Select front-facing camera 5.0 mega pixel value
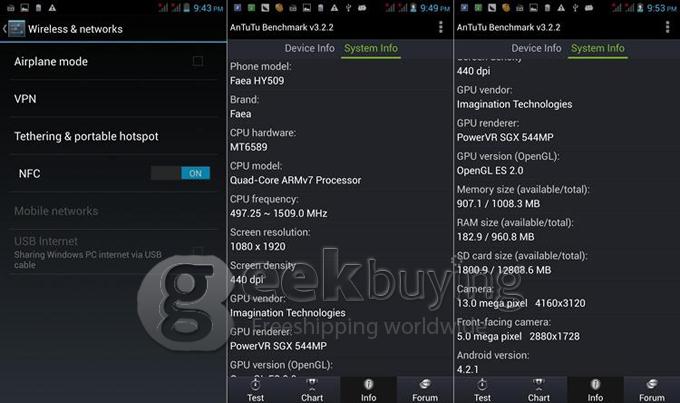The width and height of the screenshot is (680, 403). [518, 336]
